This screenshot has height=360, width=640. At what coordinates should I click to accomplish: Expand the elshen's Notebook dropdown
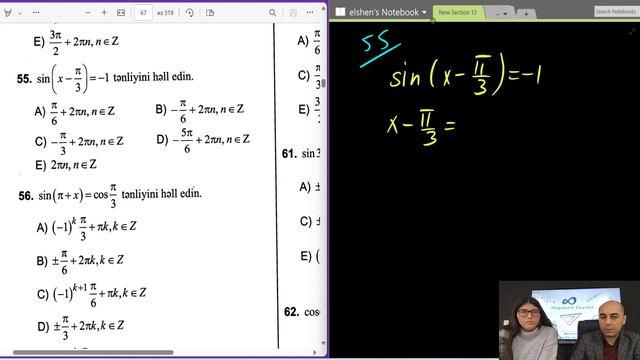[424, 13]
